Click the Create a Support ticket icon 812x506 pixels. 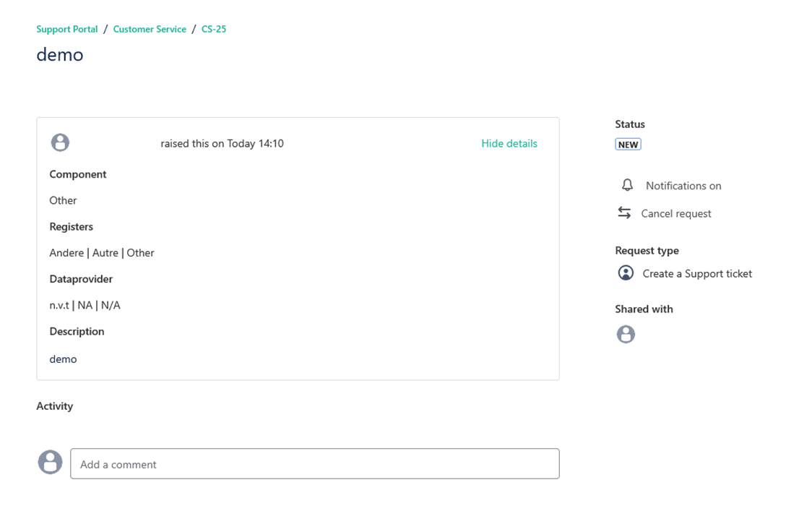(x=626, y=273)
